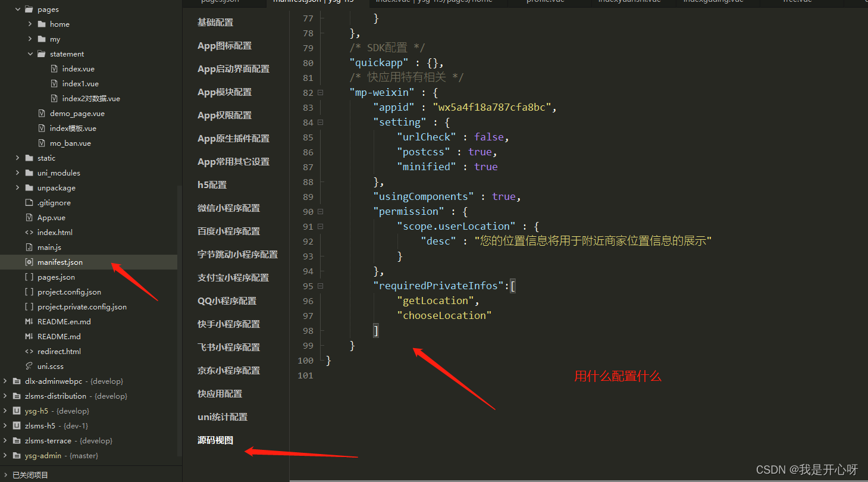Fold the scope.userLocation block at line 91
This screenshot has width=868, height=482.
pyautogui.click(x=321, y=227)
